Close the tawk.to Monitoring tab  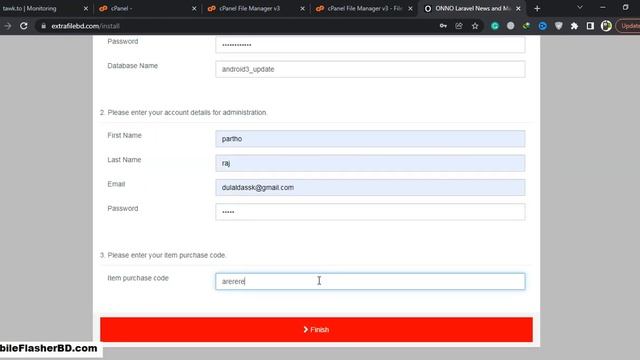click(86, 8)
